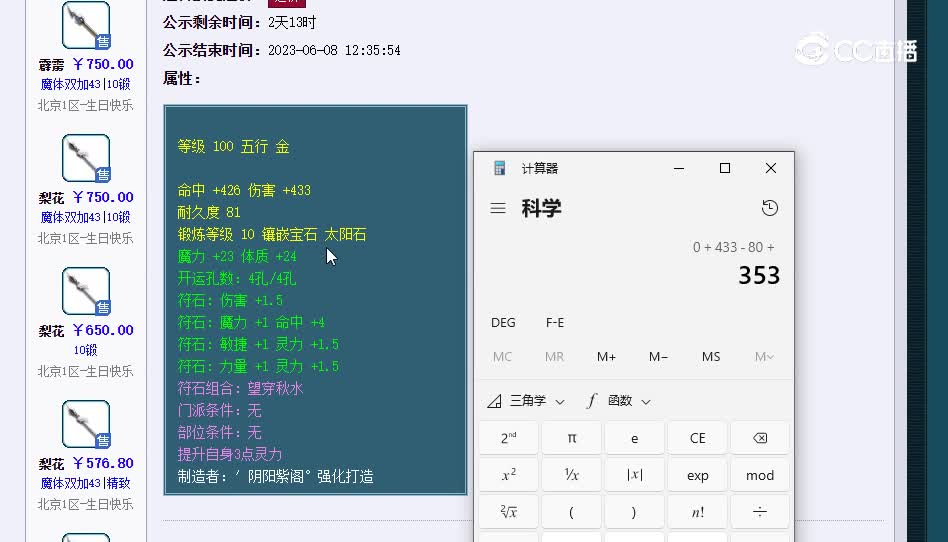The image size is (948, 542).
Task: Click Euler's number e key
Action: pyautogui.click(x=634, y=438)
